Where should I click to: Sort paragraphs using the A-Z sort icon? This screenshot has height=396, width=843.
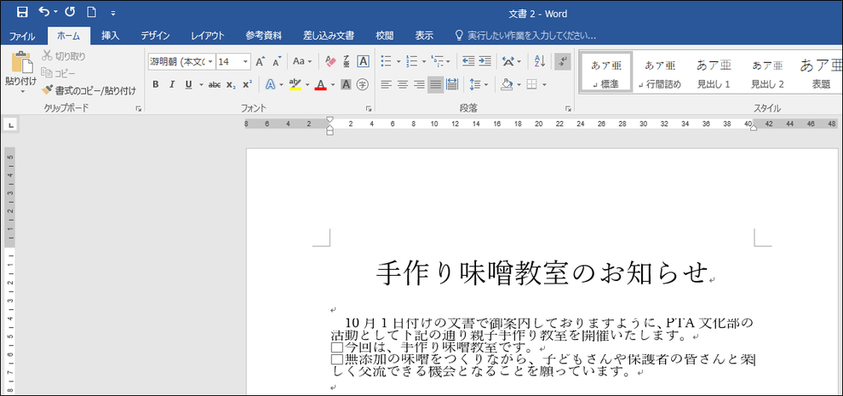coord(540,61)
